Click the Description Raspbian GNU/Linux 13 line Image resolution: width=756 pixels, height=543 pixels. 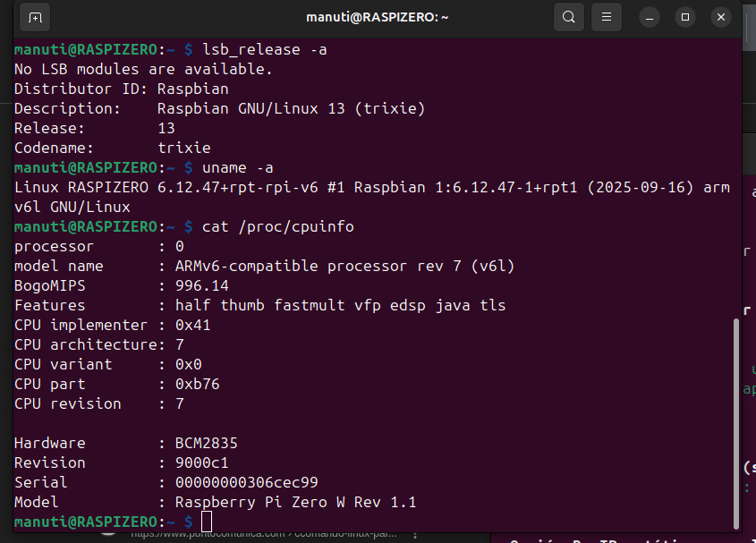click(291, 108)
